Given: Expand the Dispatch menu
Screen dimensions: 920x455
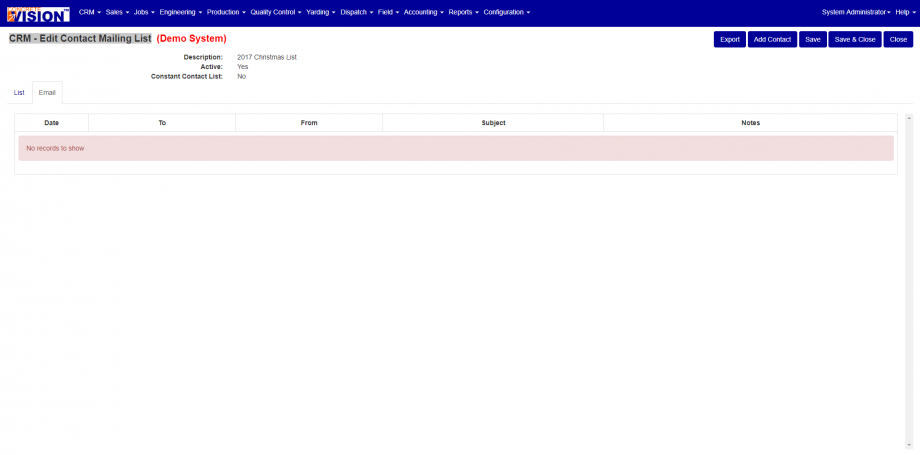Looking at the screenshot, I should [x=356, y=12].
